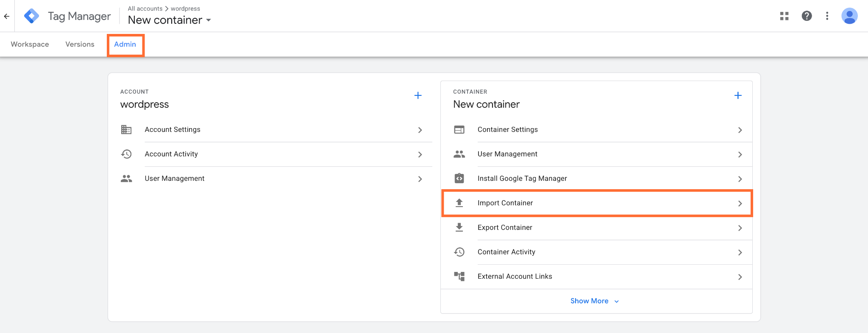Click chevron on account User Management row
Image resolution: width=868 pixels, height=333 pixels.
pyautogui.click(x=420, y=179)
